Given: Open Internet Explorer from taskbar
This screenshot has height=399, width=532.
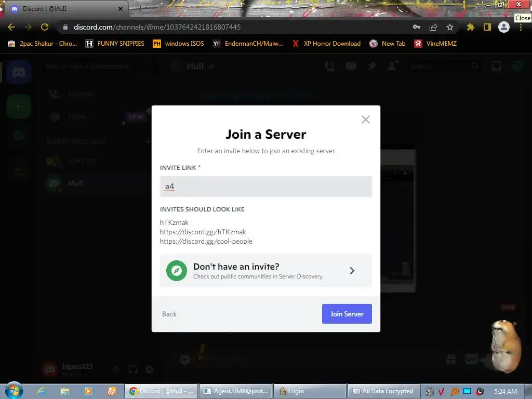Looking at the screenshot, I should pyautogui.click(x=42, y=391).
